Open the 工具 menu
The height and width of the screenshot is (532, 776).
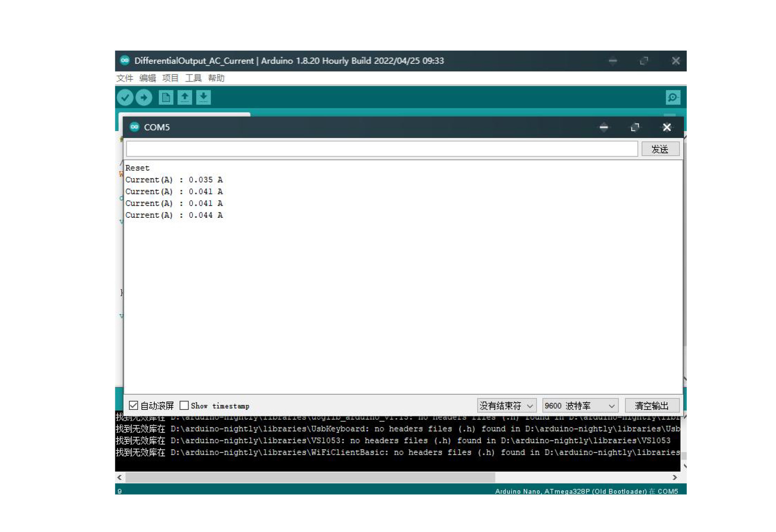[193, 78]
